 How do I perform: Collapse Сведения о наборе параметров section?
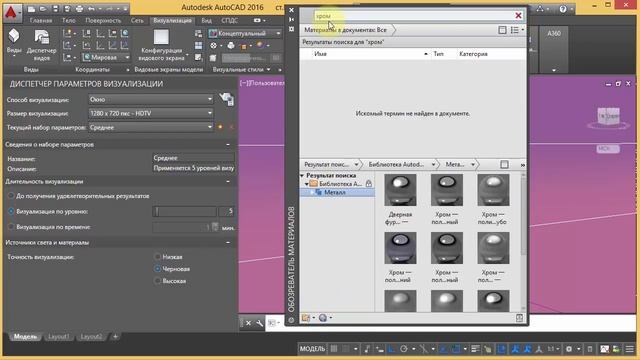228,144
